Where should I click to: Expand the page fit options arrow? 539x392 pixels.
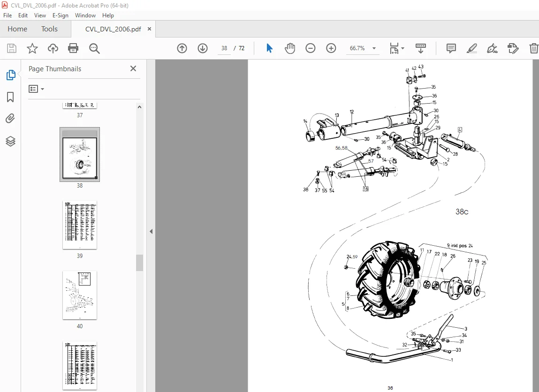point(403,48)
